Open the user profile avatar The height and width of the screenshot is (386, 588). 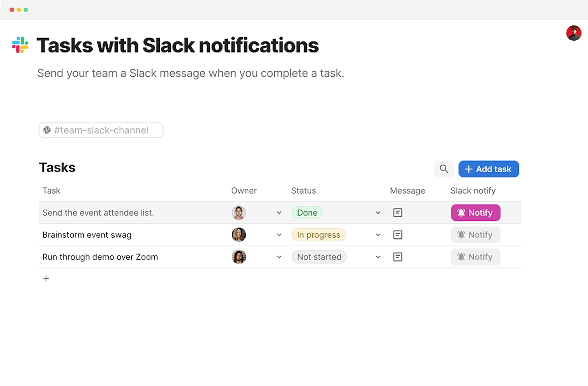574,33
